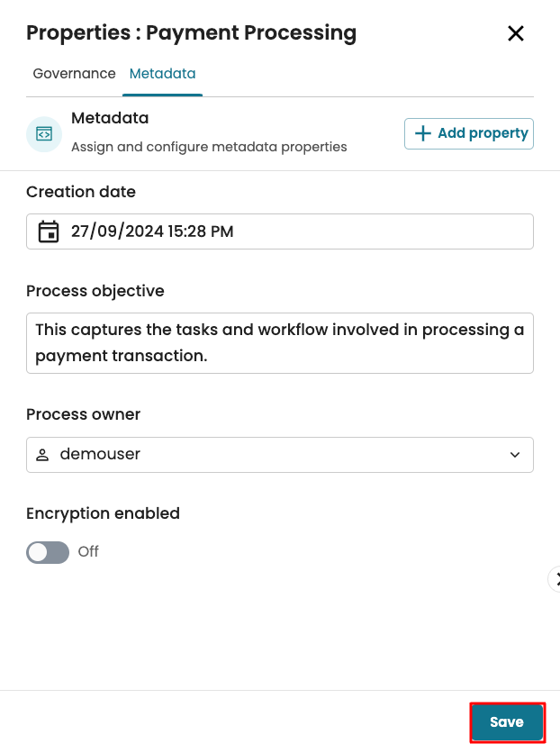Click the Encryption enabled label

point(103,513)
